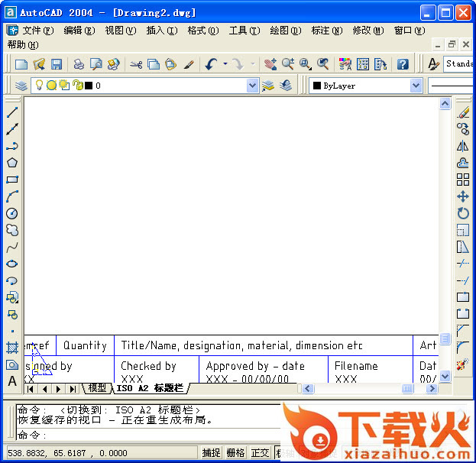
Task: Select the Circle tool
Action: pos(12,213)
